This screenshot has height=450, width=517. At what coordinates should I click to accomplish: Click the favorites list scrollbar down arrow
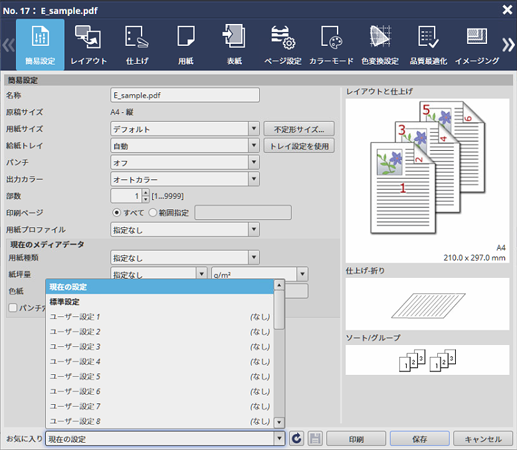point(279,422)
